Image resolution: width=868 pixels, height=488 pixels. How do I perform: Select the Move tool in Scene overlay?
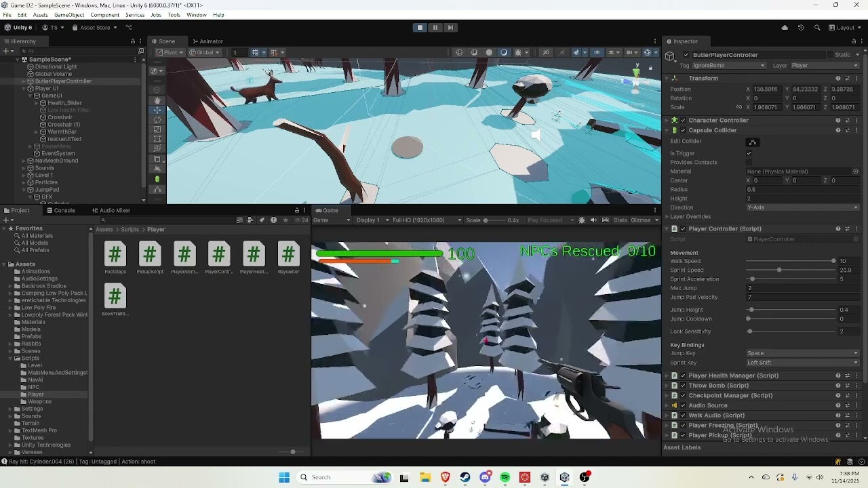157,110
